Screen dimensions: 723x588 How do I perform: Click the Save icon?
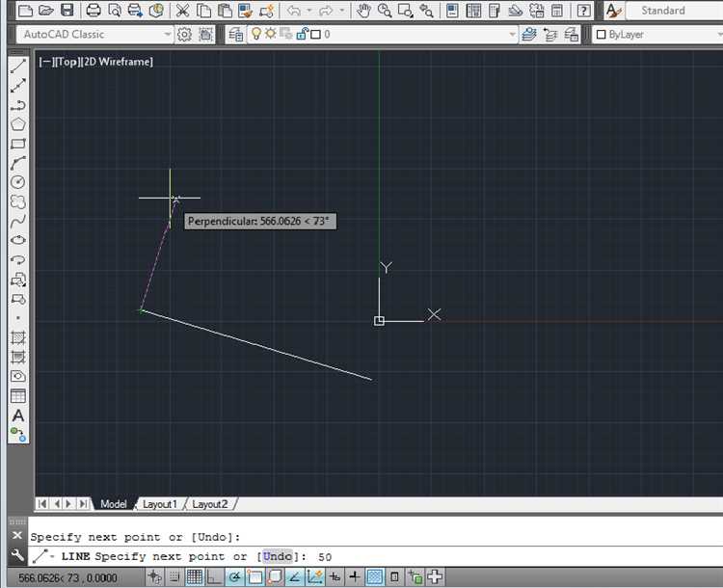click(67, 11)
